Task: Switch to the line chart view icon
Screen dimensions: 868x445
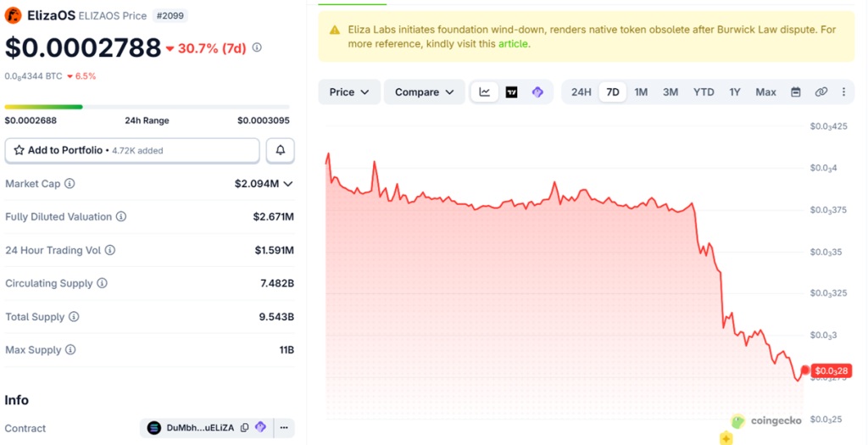Action: pos(484,92)
